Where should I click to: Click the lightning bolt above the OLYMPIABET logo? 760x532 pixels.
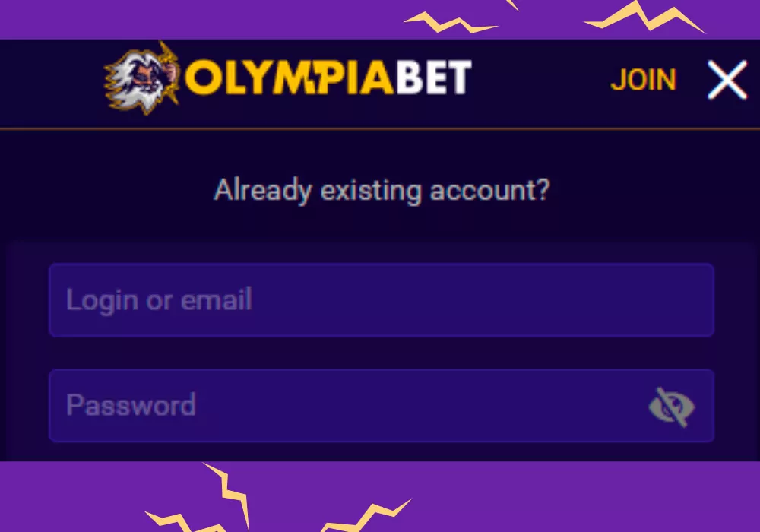pos(452,21)
